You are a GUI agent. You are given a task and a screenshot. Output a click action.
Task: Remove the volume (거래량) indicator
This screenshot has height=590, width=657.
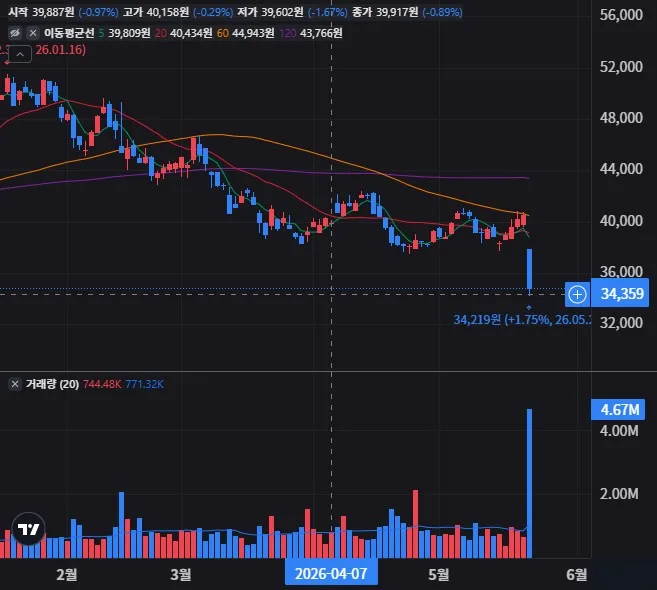pos(15,384)
